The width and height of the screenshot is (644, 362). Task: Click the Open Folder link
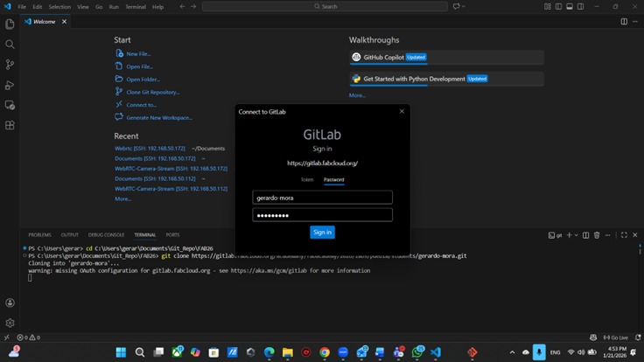[x=143, y=80]
